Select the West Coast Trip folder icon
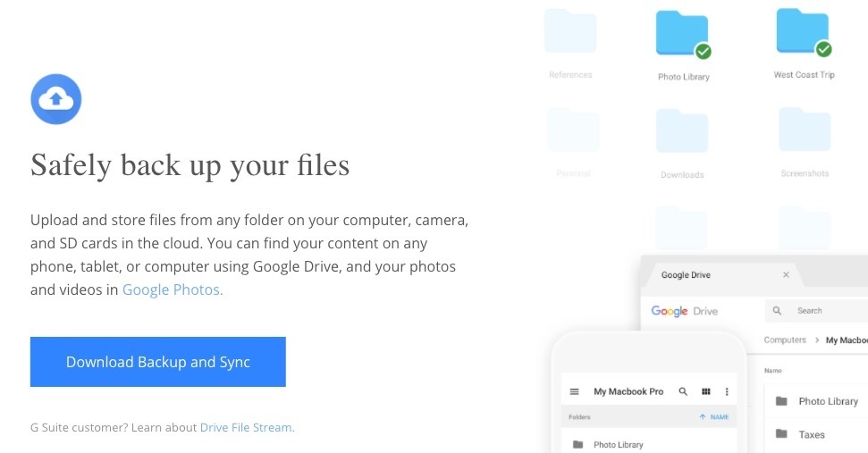 [x=804, y=32]
